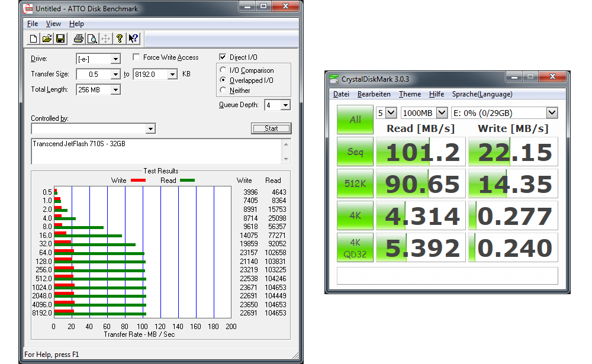This screenshot has height=364, width=592.
Task: Click the 4K QD32 test button
Action: tap(355, 247)
